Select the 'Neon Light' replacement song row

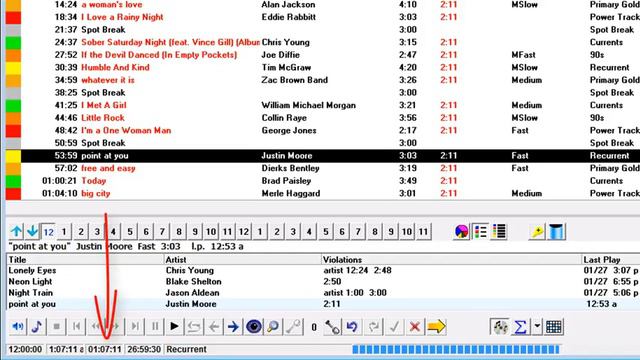[323, 282]
